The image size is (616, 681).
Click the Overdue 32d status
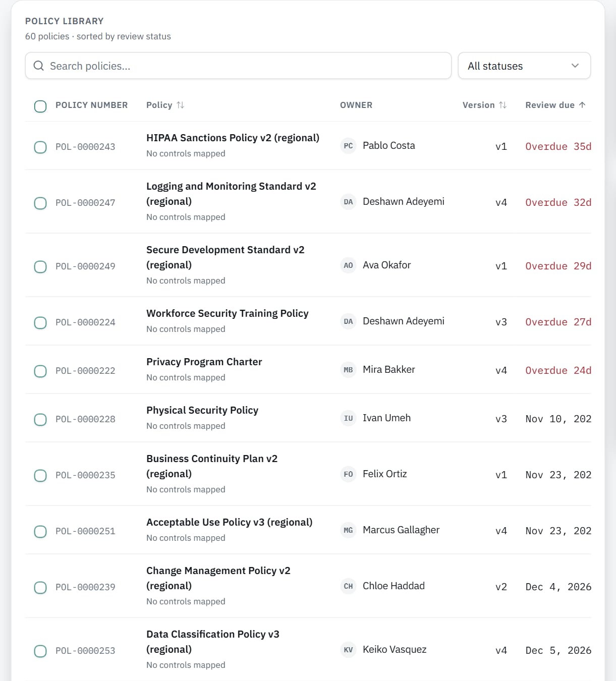[x=558, y=202]
